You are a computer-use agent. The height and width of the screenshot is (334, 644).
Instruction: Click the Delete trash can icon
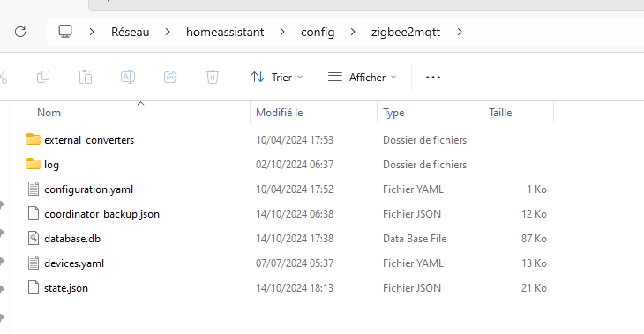(x=213, y=77)
